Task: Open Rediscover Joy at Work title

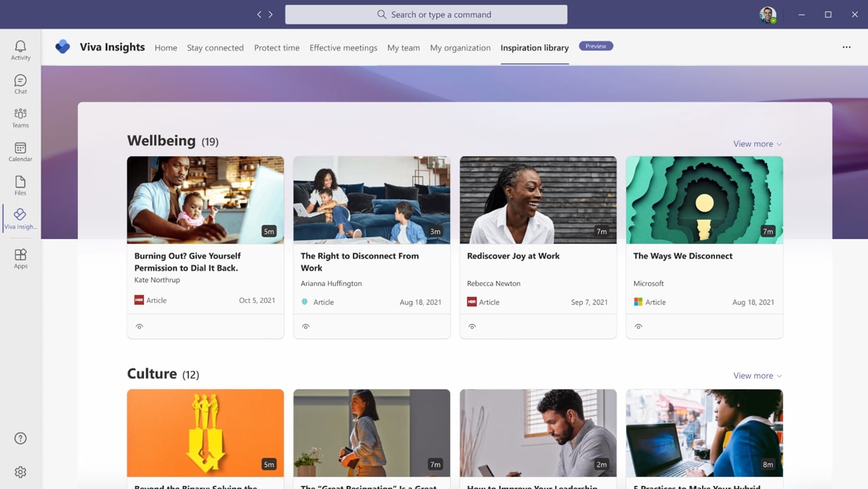Action: tap(514, 256)
